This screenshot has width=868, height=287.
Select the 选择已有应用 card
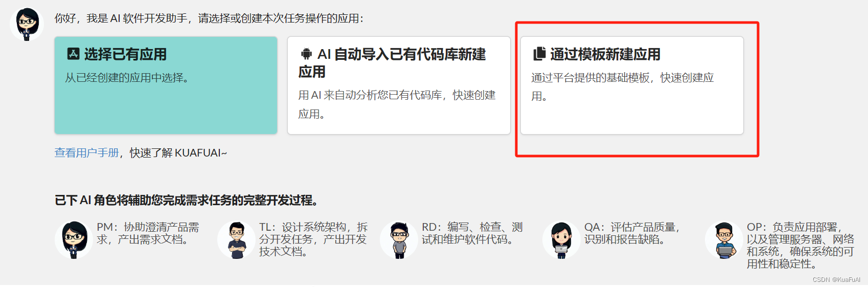(166, 85)
